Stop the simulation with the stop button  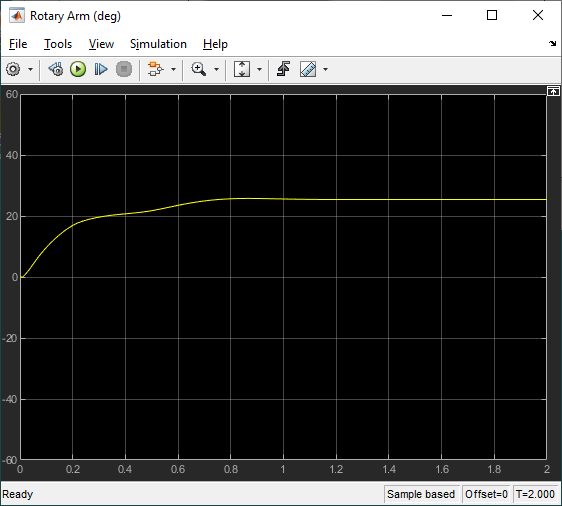tap(124, 69)
